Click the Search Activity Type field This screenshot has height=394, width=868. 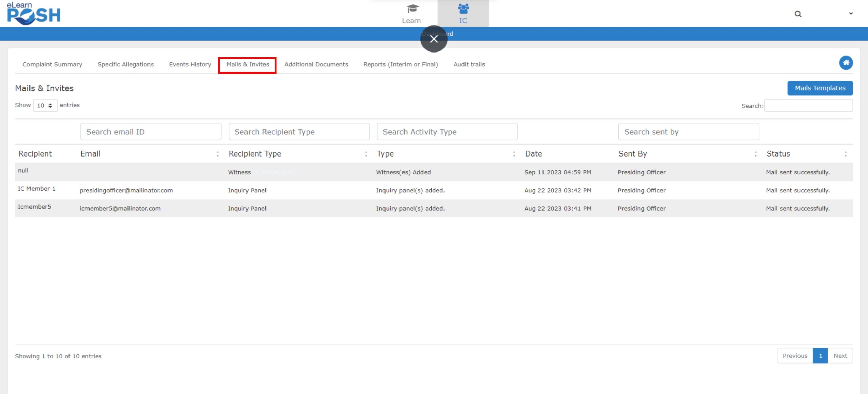click(447, 132)
